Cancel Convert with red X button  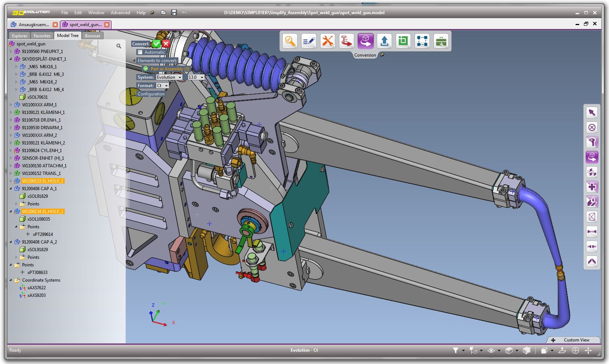click(166, 44)
